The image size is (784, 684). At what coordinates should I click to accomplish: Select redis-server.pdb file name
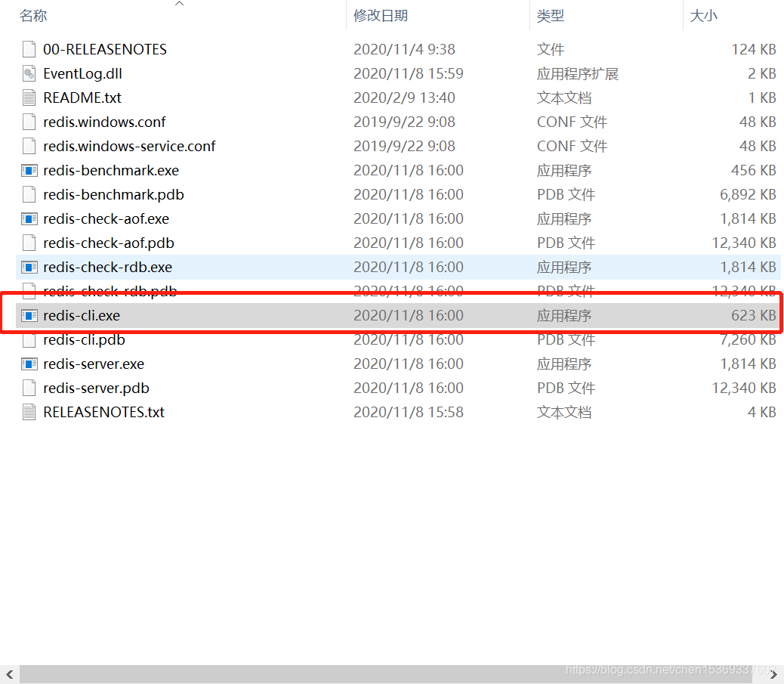coord(96,388)
